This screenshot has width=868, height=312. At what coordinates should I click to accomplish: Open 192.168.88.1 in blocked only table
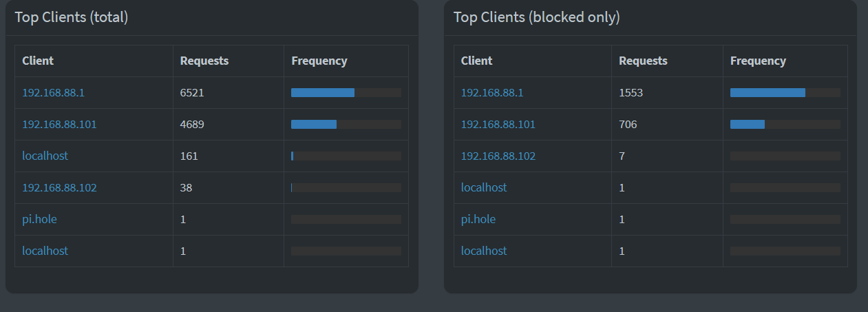click(x=492, y=92)
